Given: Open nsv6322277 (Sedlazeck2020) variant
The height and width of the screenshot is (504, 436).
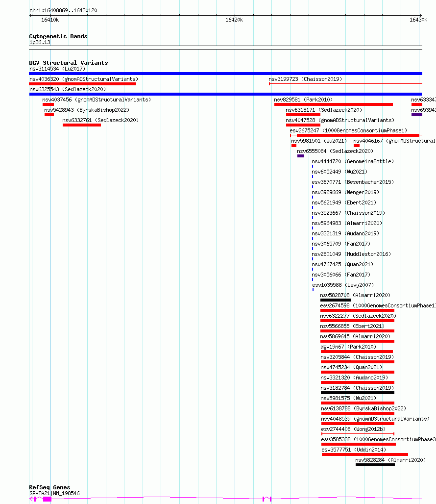Looking at the screenshot, I should click(x=358, y=316).
